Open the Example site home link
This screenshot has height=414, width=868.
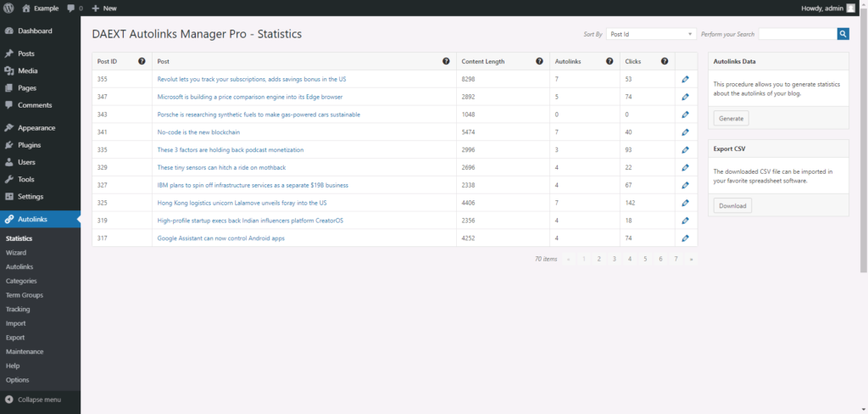(x=40, y=8)
